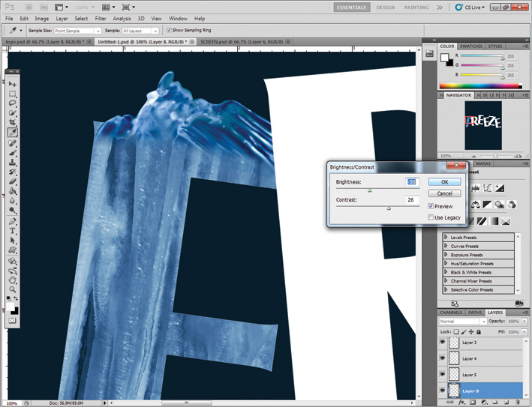Image resolution: width=532 pixels, height=407 pixels.
Task: Pick the Eyedropper tool in the toolbox
Action: [13, 133]
